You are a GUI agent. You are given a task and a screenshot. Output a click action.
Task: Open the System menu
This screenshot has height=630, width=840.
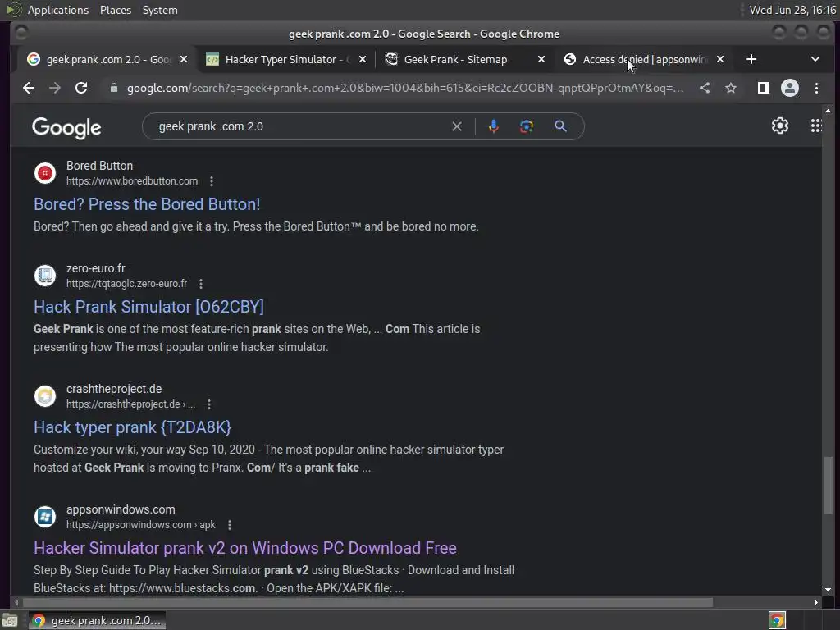tap(160, 10)
